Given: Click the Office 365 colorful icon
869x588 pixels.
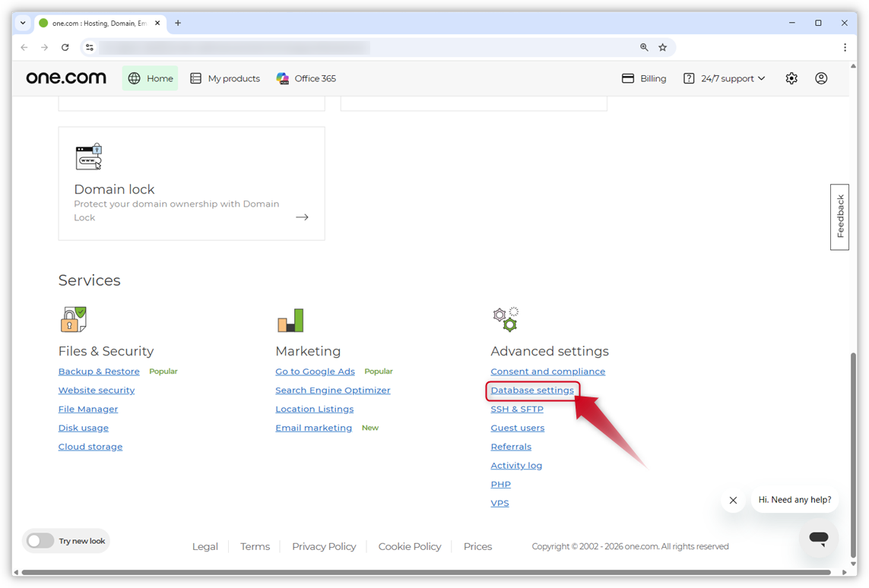Looking at the screenshot, I should point(283,78).
